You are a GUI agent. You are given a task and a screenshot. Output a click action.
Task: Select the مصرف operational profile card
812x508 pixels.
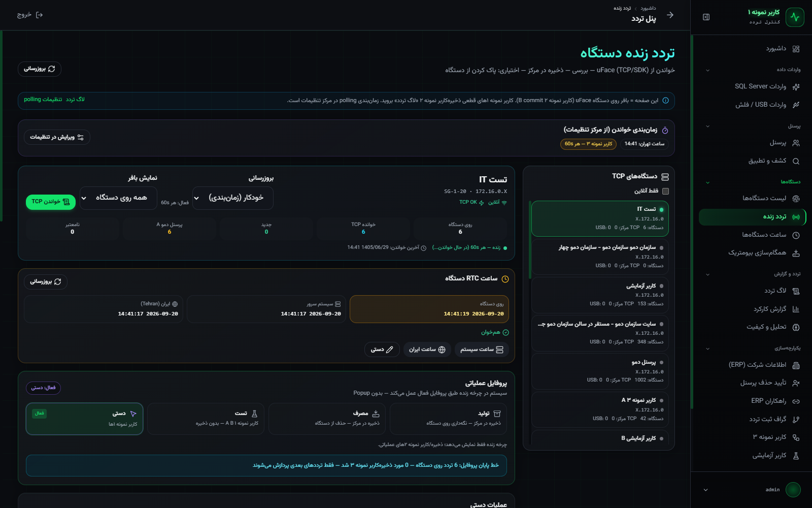click(327, 419)
